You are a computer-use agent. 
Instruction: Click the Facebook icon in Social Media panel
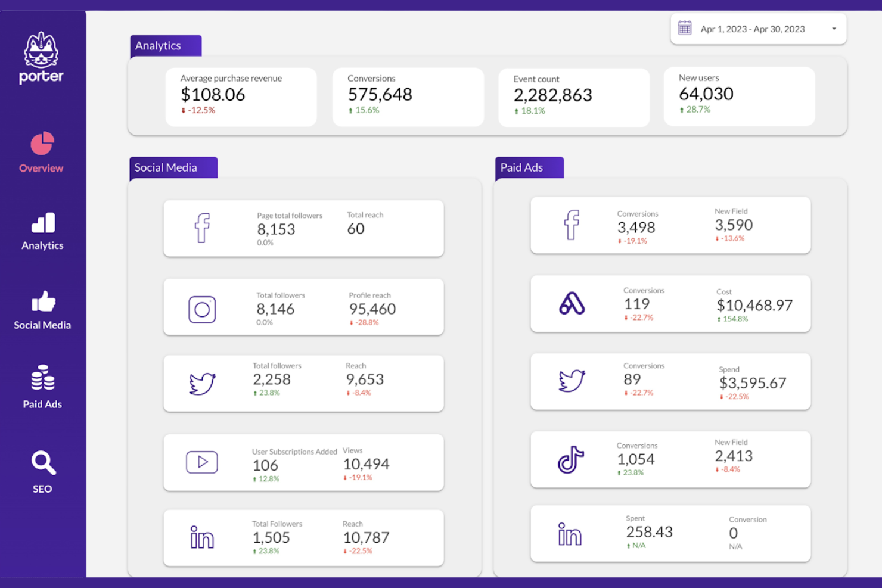pos(202,228)
